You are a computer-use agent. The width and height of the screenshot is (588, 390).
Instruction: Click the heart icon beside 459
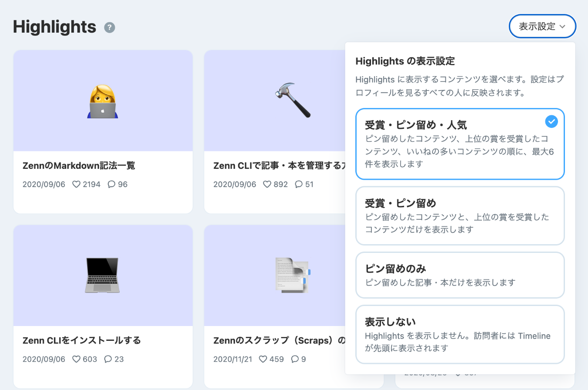(x=263, y=360)
